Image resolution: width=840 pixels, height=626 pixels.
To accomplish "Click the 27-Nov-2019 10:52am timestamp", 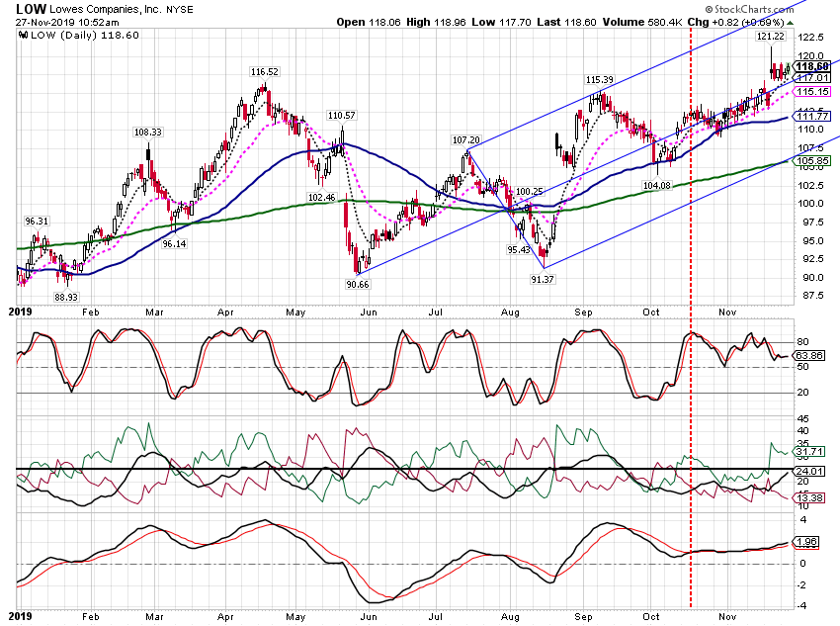I will click(67, 23).
